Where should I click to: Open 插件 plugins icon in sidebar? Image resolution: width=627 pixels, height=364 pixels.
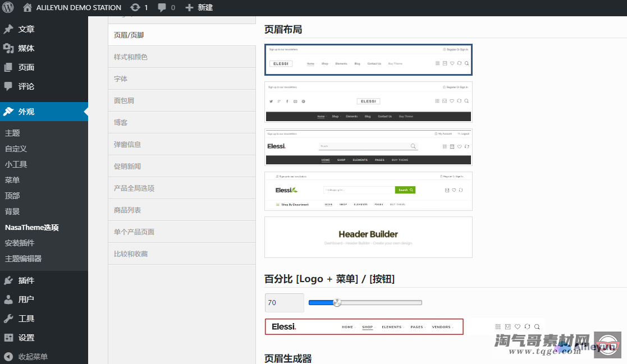pos(8,280)
